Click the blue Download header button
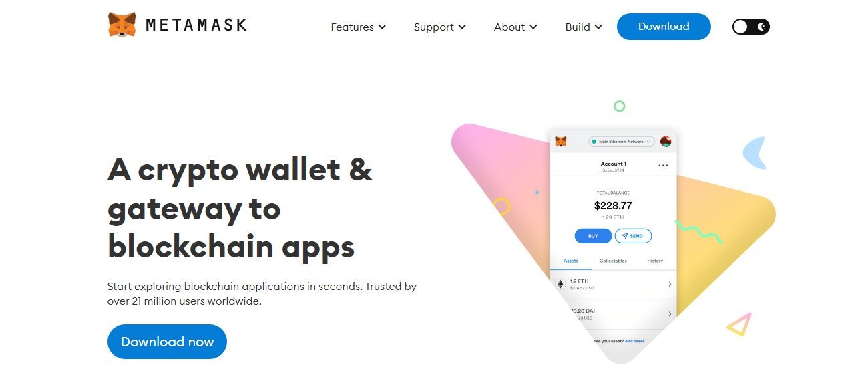 click(x=664, y=27)
